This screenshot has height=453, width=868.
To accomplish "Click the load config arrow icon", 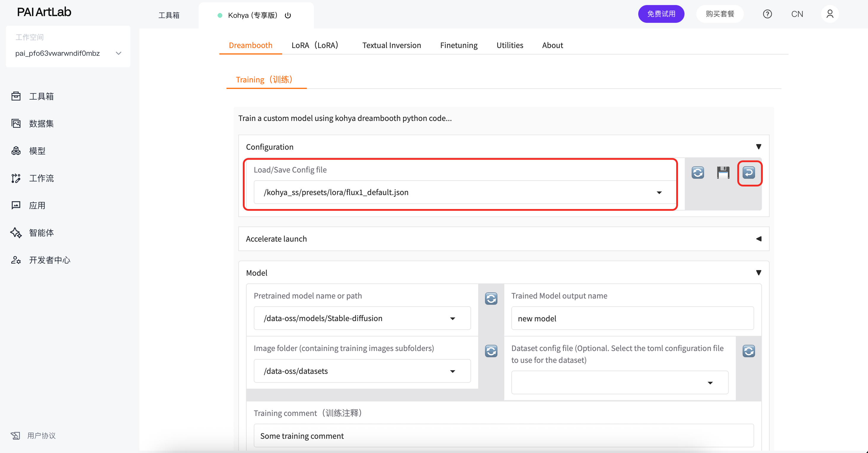I will click(749, 173).
